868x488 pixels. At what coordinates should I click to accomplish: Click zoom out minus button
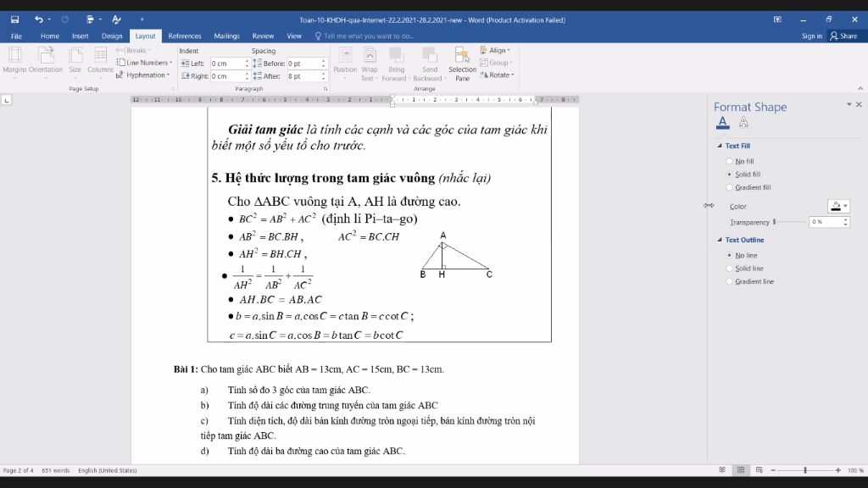[773, 469]
